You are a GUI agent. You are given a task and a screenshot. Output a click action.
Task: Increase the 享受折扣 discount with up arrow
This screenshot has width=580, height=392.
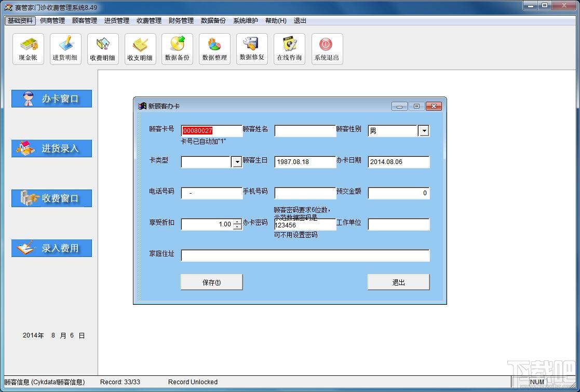click(237, 222)
